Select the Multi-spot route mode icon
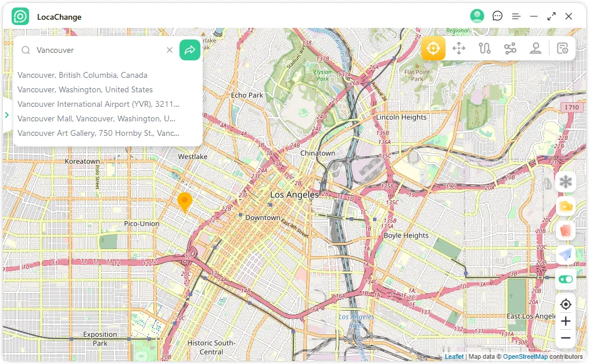The image size is (589, 364). click(x=510, y=48)
